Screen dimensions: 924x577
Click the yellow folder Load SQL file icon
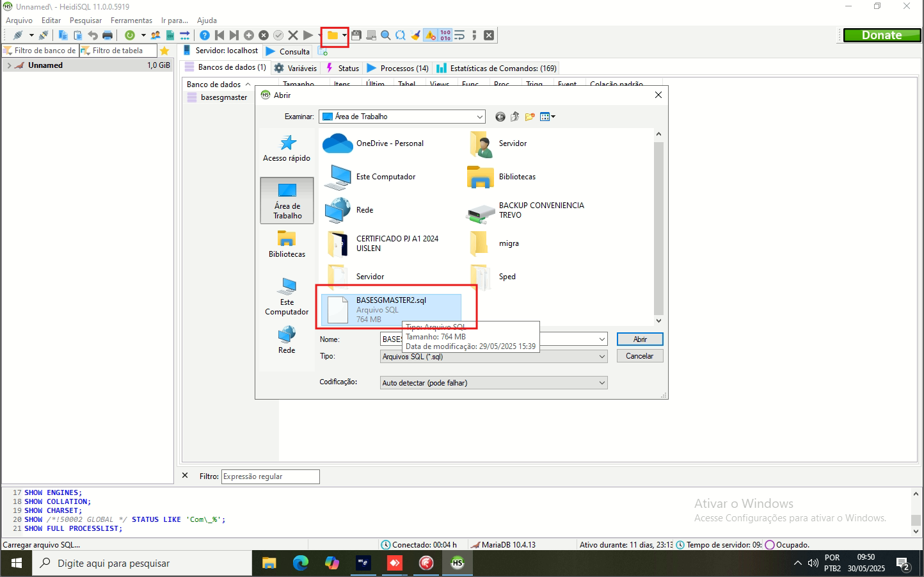[332, 36]
